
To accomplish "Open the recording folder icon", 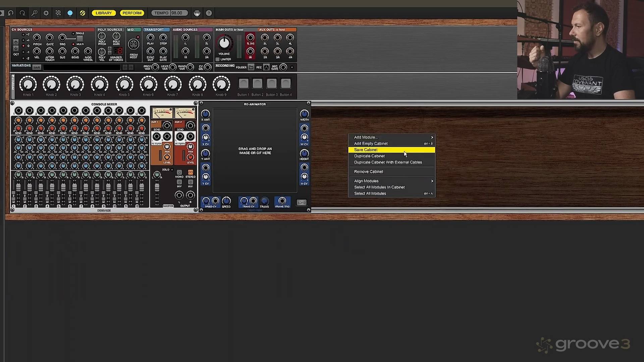I will point(251,67).
